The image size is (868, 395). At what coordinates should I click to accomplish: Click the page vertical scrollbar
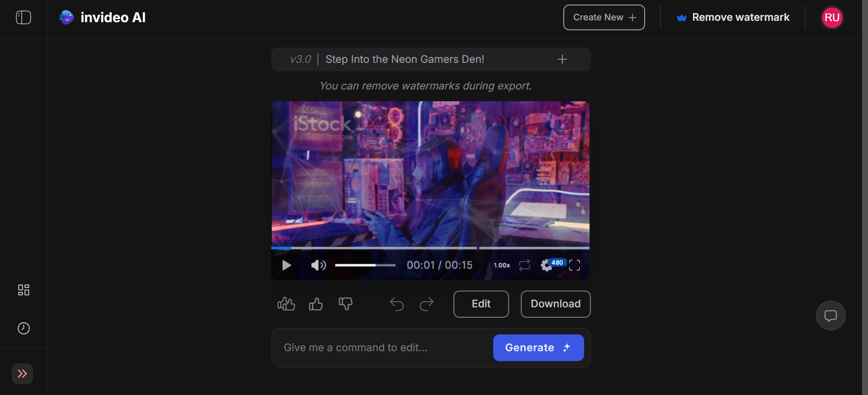(865, 197)
